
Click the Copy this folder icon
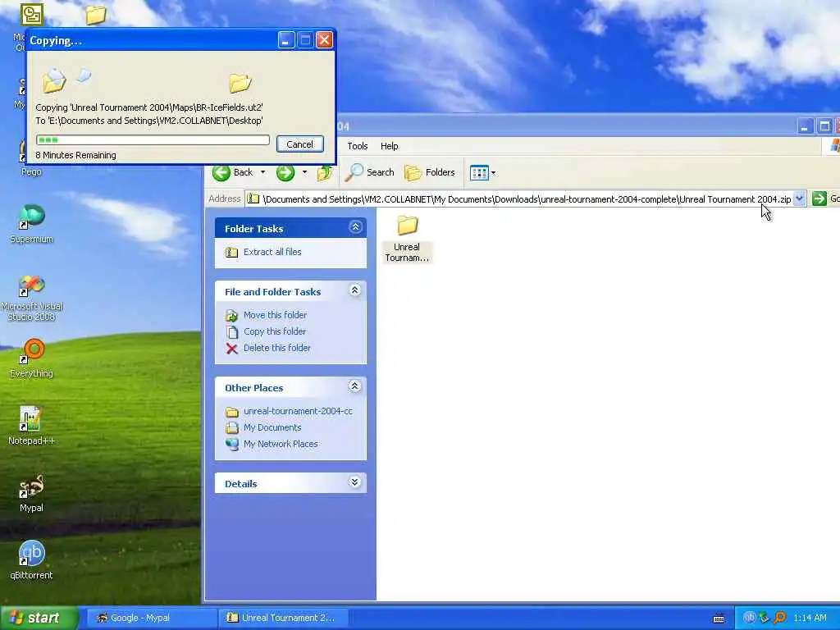click(231, 332)
